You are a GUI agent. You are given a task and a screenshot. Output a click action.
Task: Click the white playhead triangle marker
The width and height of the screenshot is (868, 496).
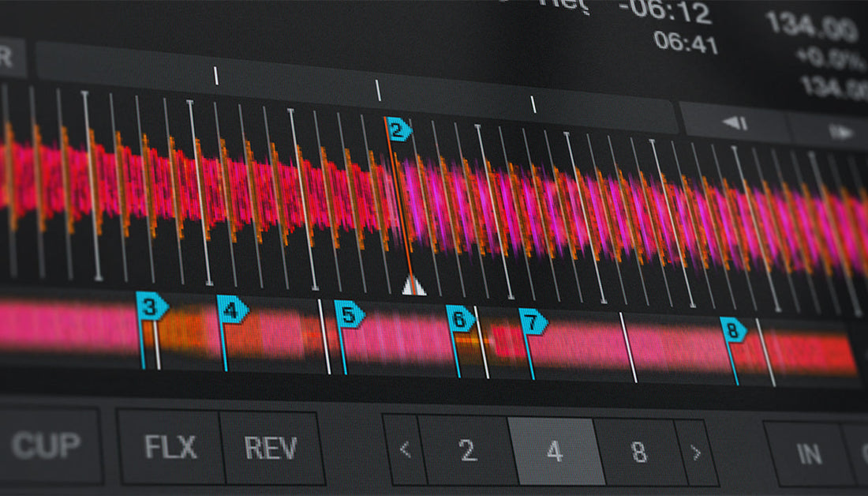pos(413,285)
